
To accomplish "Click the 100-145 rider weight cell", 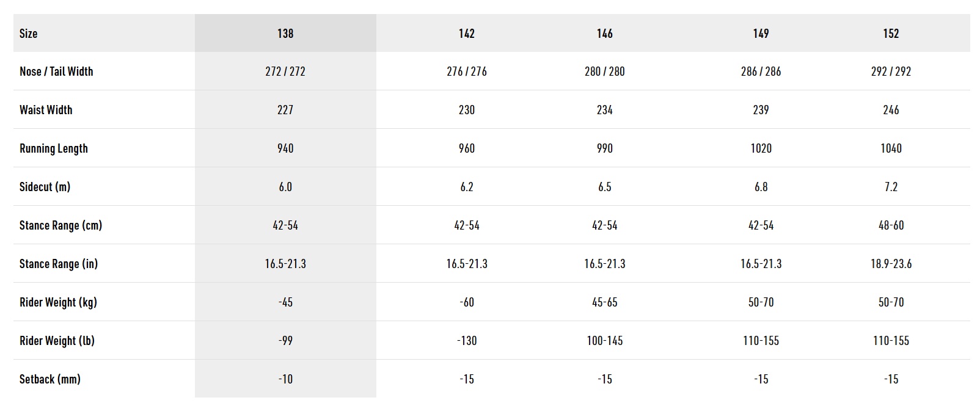I will click(x=604, y=341).
